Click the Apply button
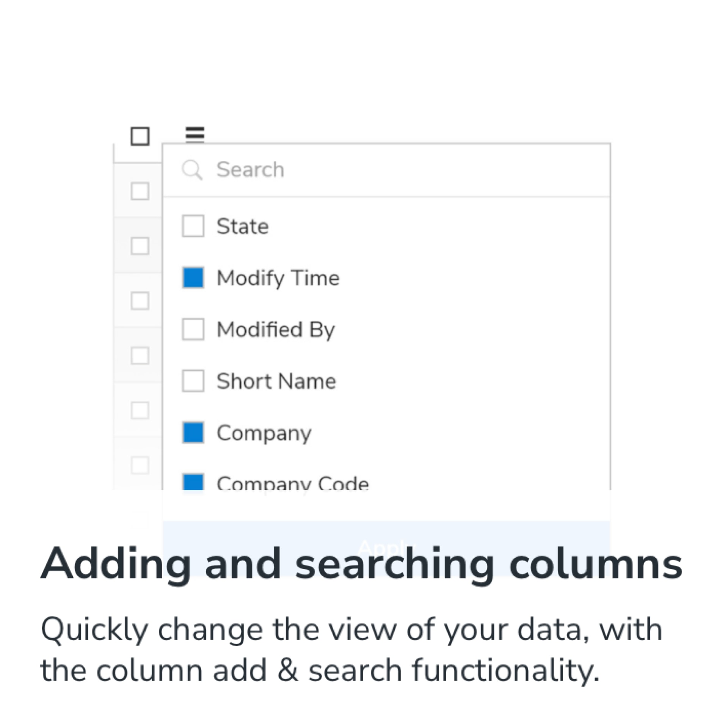 pyautogui.click(x=386, y=548)
